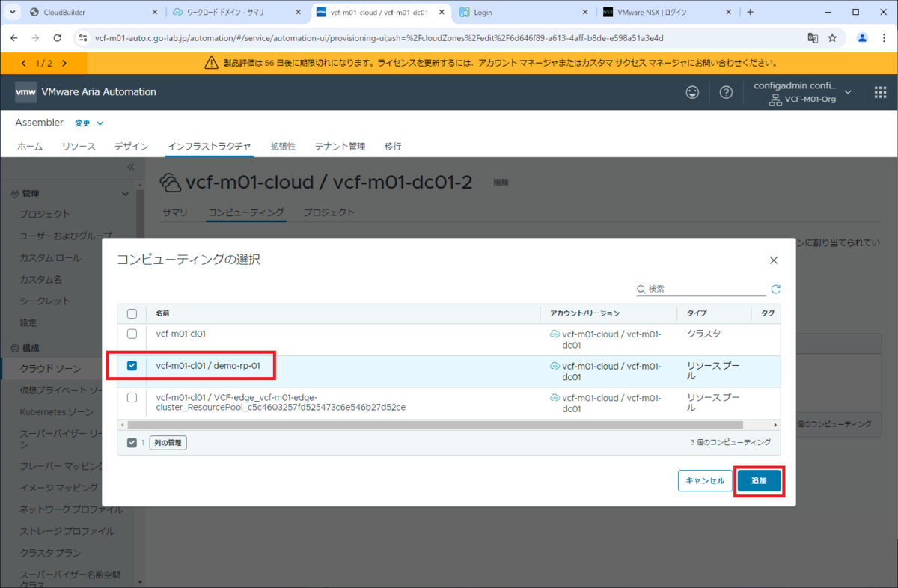Open the 列の管理 column manager button

(x=168, y=443)
